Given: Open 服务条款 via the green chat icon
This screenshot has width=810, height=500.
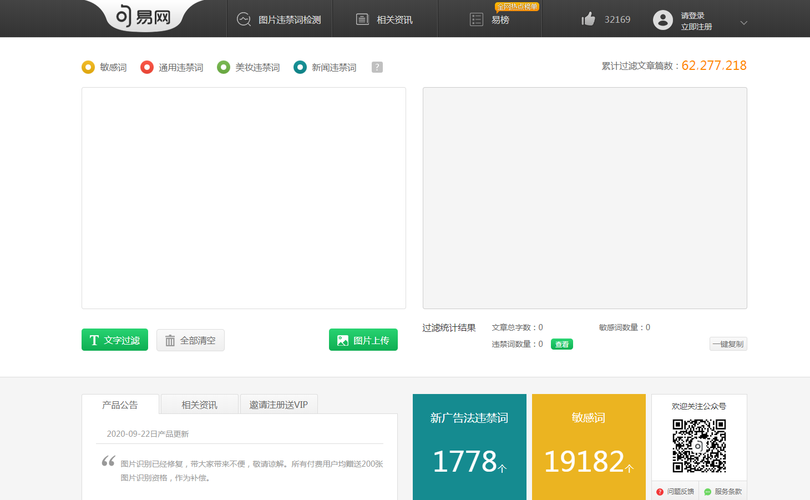Looking at the screenshot, I should click(x=708, y=492).
